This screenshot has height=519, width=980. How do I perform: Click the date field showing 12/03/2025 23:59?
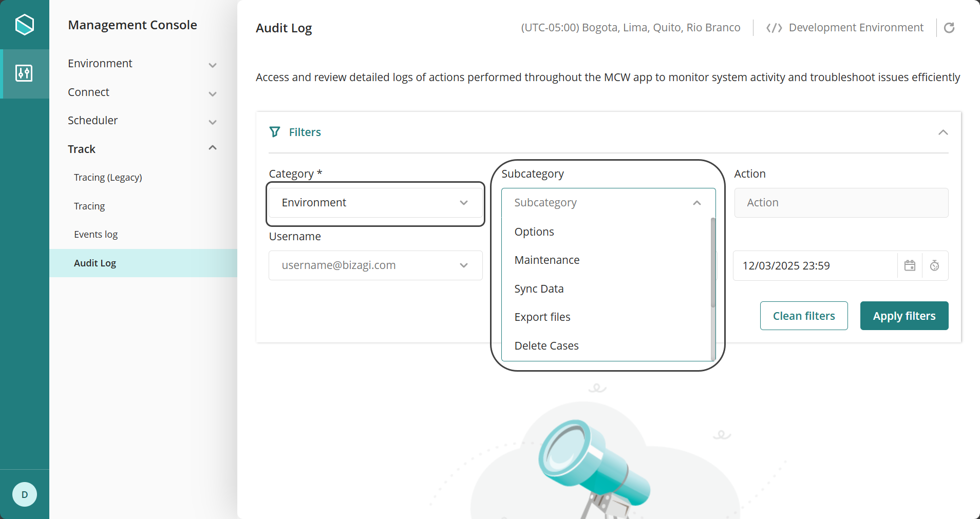point(815,265)
